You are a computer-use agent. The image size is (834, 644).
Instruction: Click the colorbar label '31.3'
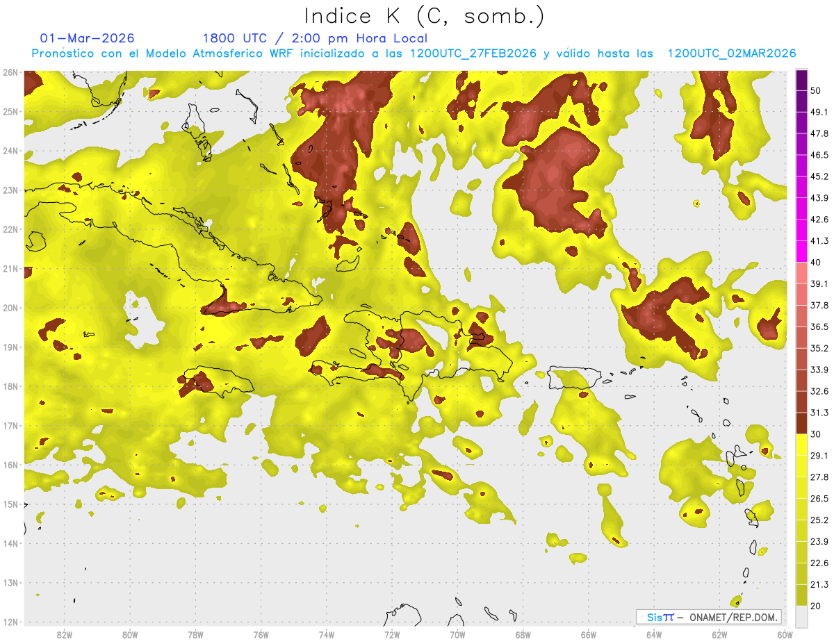pyautogui.click(x=819, y=413)
